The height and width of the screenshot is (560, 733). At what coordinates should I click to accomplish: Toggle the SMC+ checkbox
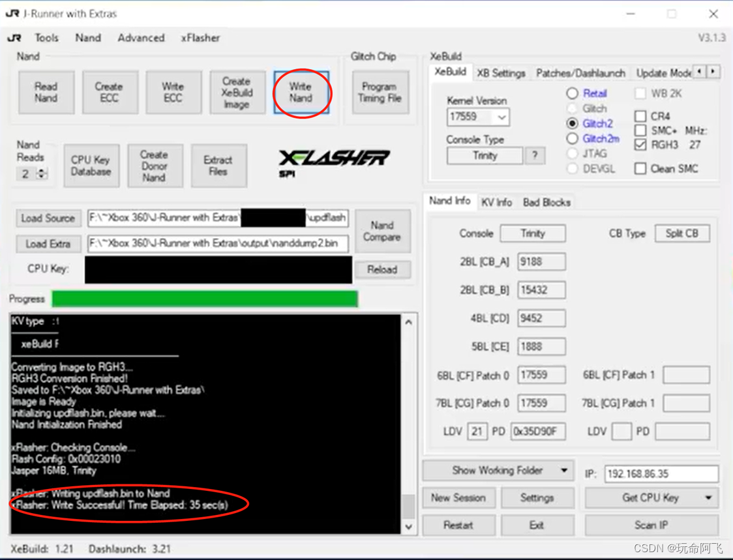click(x=640, y=130)
